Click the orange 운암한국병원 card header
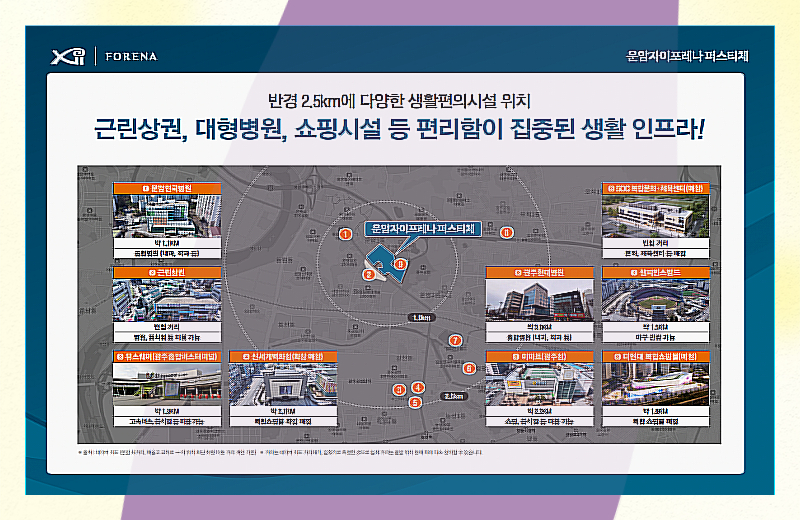This screenshot has width=800, height=520. pyautogui.click(x=167, y=188)
